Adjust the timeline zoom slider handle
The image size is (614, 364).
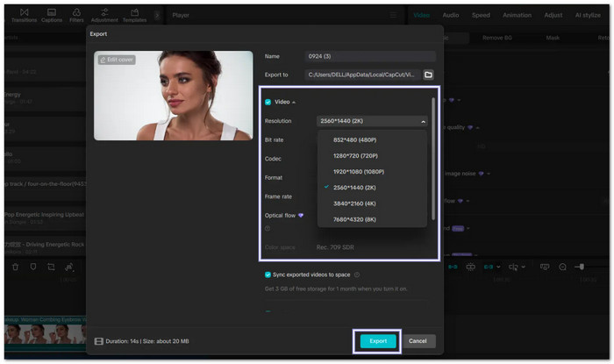(x=582, y=267)
